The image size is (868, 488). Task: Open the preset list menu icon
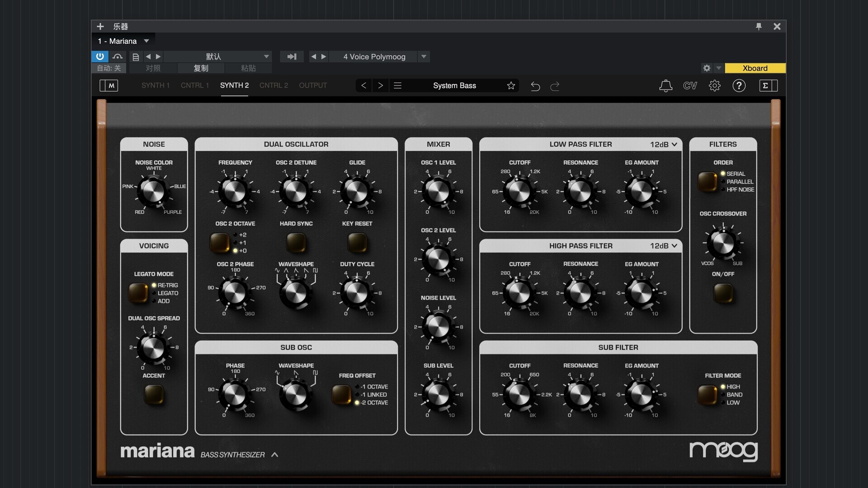(x=397, y=86)
